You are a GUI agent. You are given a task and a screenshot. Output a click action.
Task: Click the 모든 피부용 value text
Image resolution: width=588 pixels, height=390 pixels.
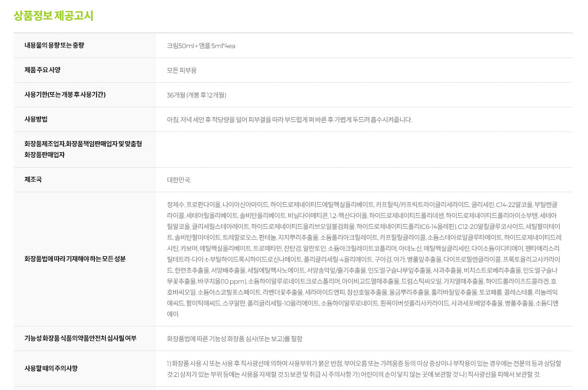181,70
